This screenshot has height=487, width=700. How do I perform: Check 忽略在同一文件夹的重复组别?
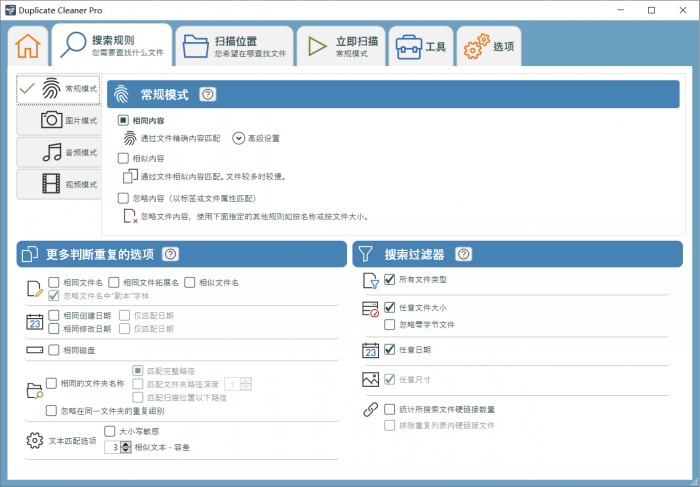coord(51,411)
